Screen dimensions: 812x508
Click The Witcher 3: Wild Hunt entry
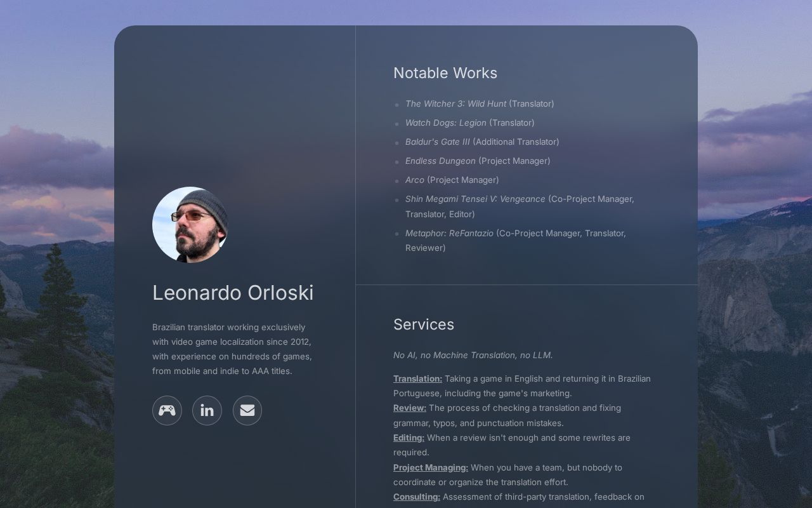pos(455,104)
